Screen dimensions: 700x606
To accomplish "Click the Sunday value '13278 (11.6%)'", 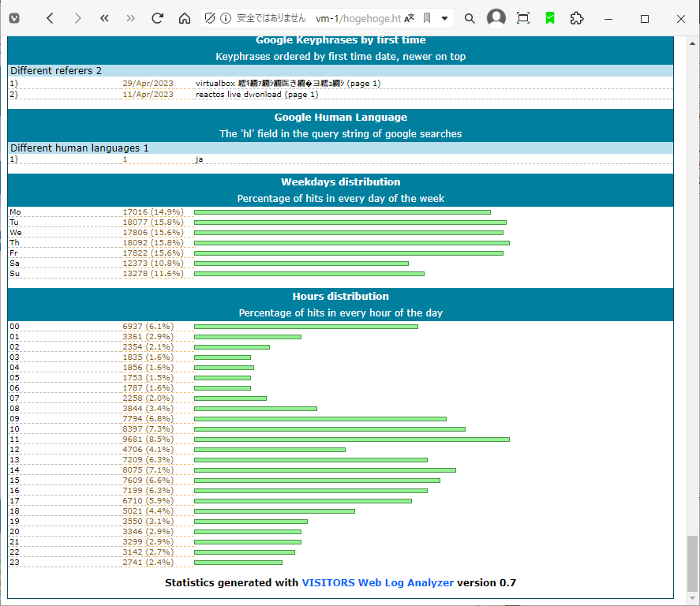I will (153, 274).
